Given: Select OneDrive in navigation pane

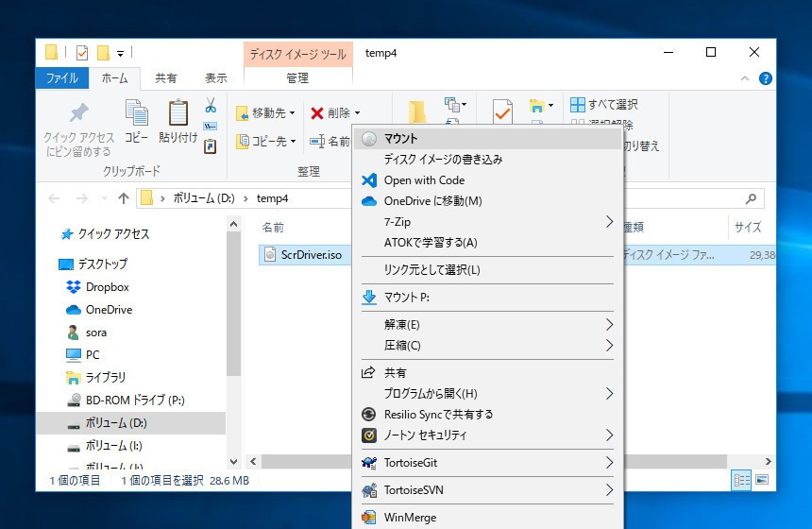Looking at the screenshot, I should pyautogui.click(x=109, y=310).
